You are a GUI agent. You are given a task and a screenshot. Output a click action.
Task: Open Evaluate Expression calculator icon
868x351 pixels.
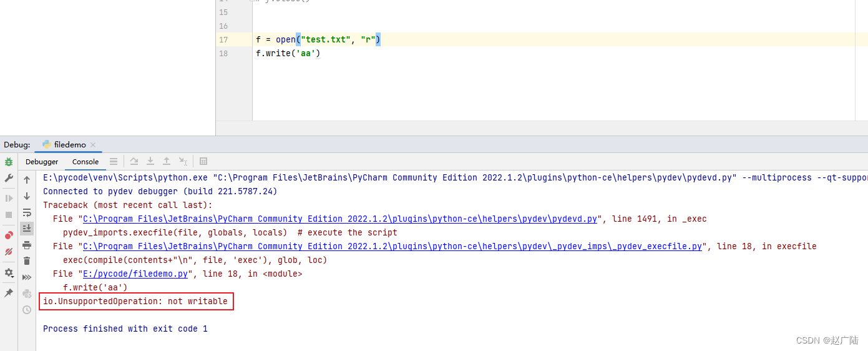203,161
